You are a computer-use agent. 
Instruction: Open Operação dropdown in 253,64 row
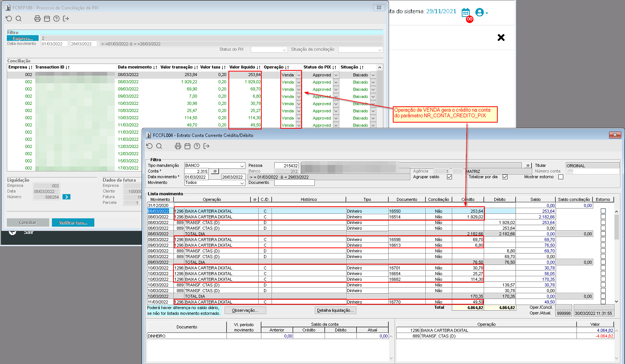298,75
